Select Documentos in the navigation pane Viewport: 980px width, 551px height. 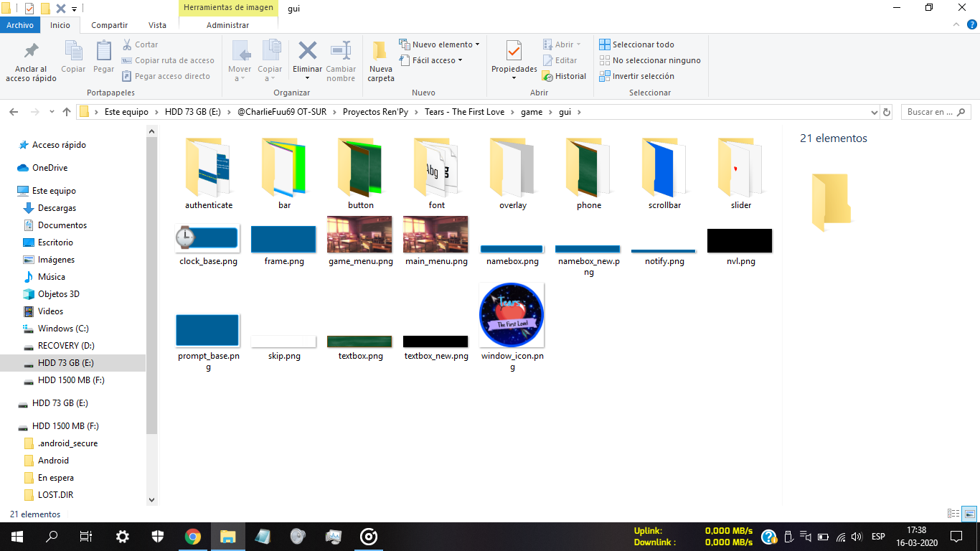point(62,225)
